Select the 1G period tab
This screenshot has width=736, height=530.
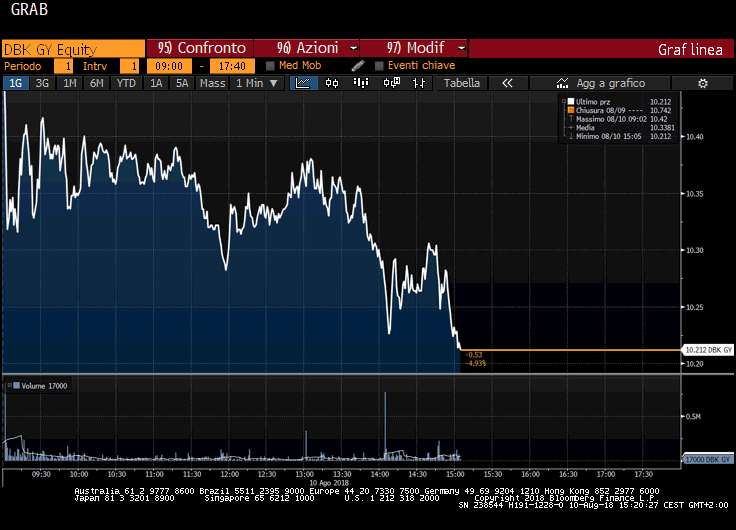point(15,83)
